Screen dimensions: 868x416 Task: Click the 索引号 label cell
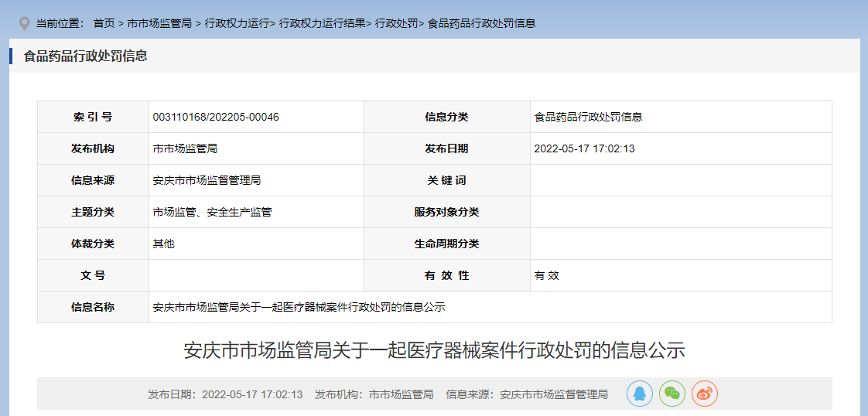[x=93, y=118]
